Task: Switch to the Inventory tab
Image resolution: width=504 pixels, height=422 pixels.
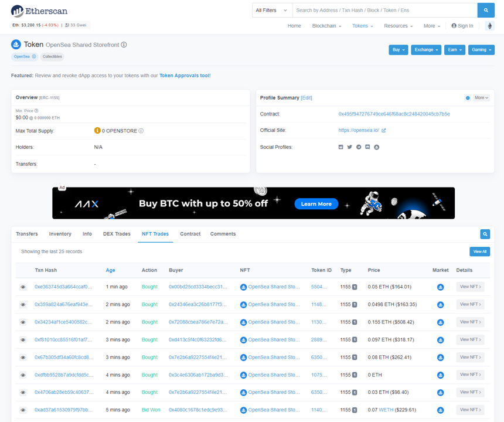Action: [x=60, y=234]
